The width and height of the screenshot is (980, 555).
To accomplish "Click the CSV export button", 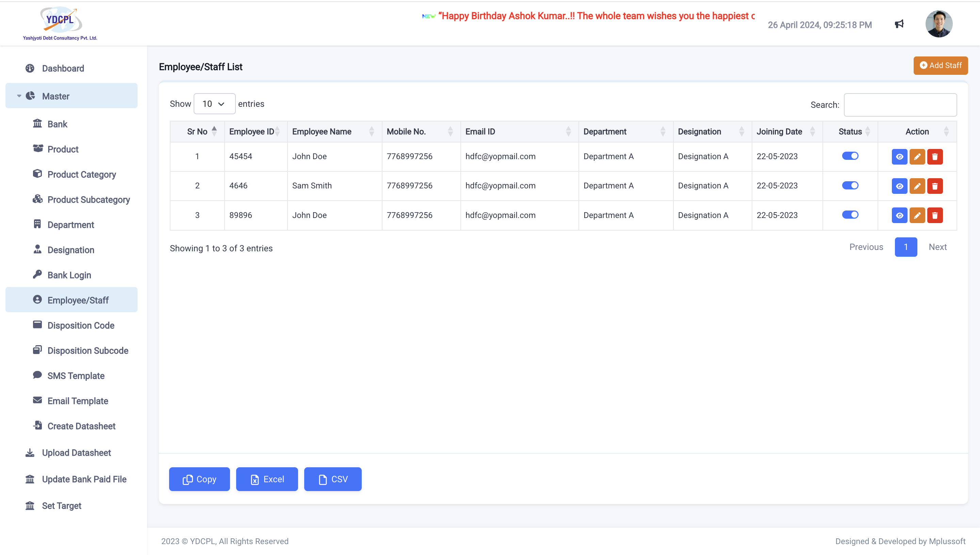I will point(332,479).
